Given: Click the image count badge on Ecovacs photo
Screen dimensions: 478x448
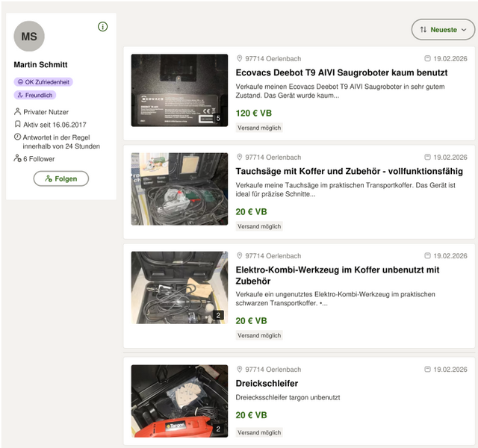Looking at the screenshot, I should (218, 118).
